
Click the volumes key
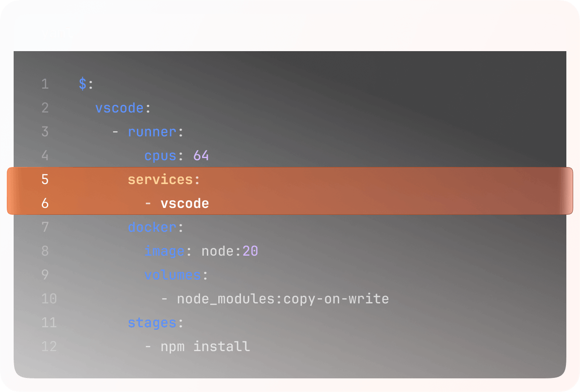coord(173,275)
